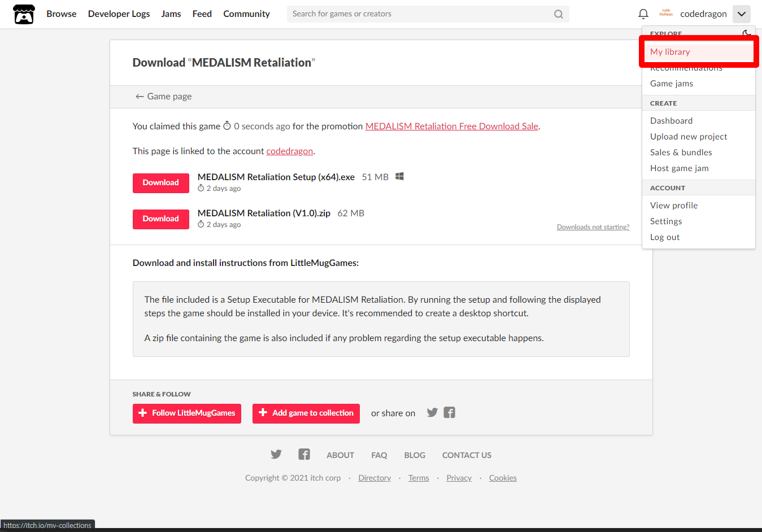Click the 62 MB file size

tap(351, 213)
